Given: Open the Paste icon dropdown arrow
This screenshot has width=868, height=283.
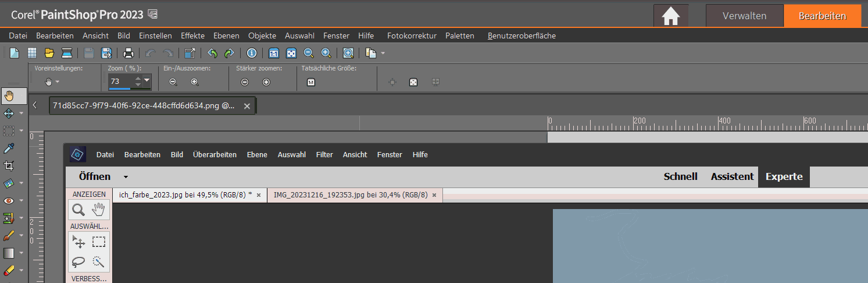Looking at the screenshot, I should pos(383,53).
